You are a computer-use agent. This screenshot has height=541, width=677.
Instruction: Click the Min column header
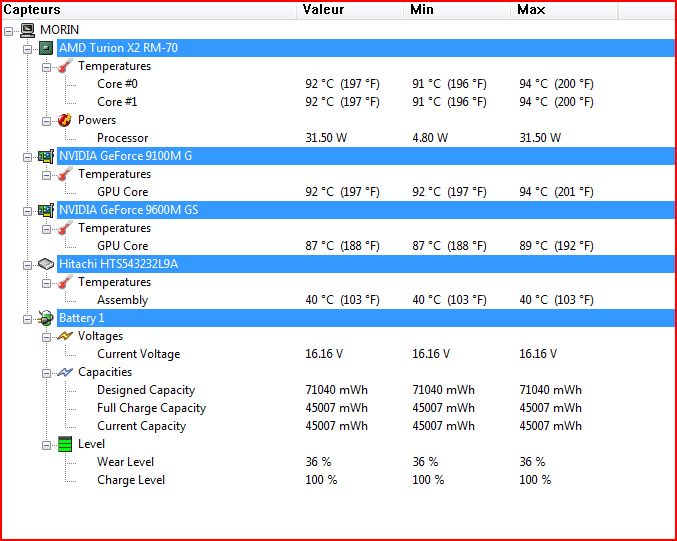coord(457,10)
